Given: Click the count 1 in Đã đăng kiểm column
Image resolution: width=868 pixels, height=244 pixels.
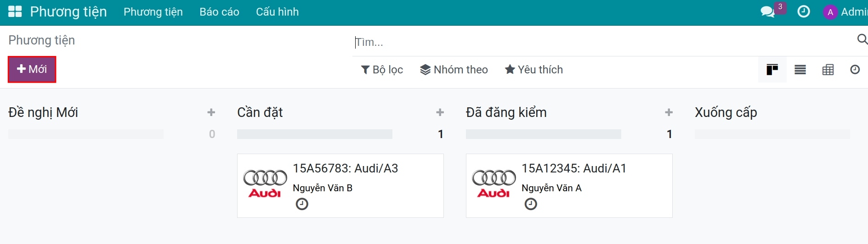Looking at the screenshot, I should click(669, 134).
